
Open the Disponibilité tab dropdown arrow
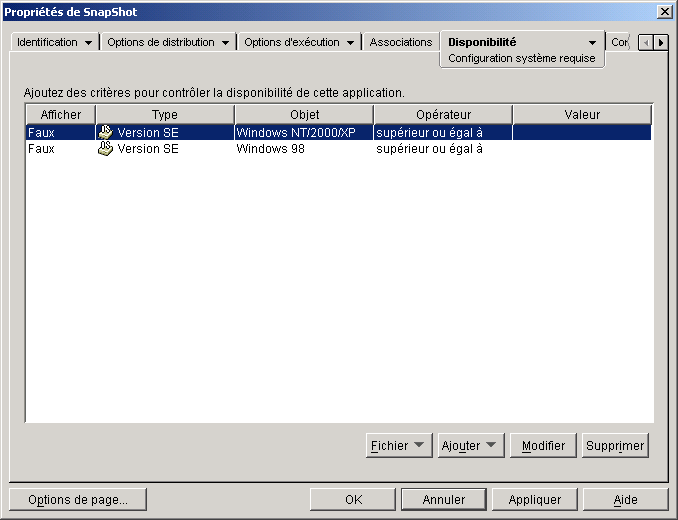tap(592, 43)
